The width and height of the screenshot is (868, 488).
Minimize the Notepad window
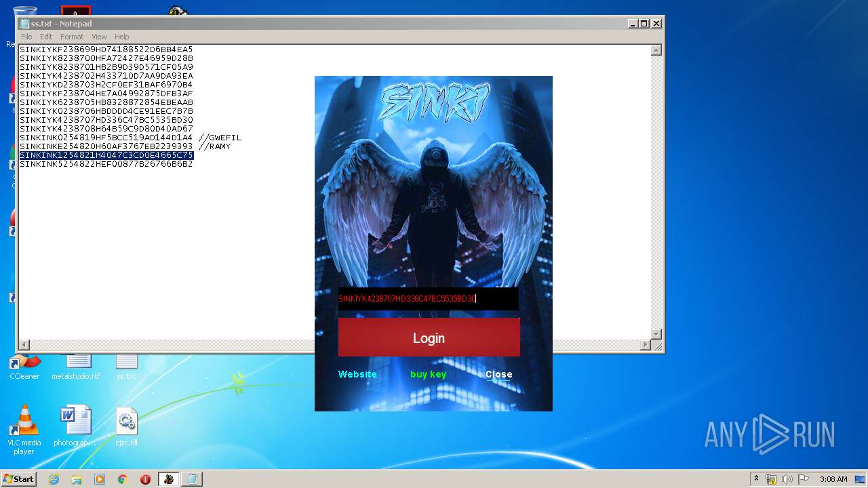633,24
